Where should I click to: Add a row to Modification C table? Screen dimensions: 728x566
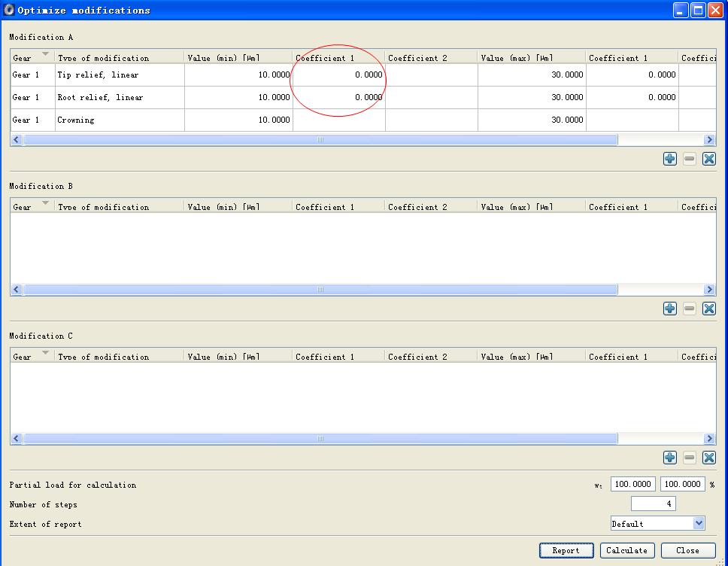pyautogui.click(x=669, y=458)
